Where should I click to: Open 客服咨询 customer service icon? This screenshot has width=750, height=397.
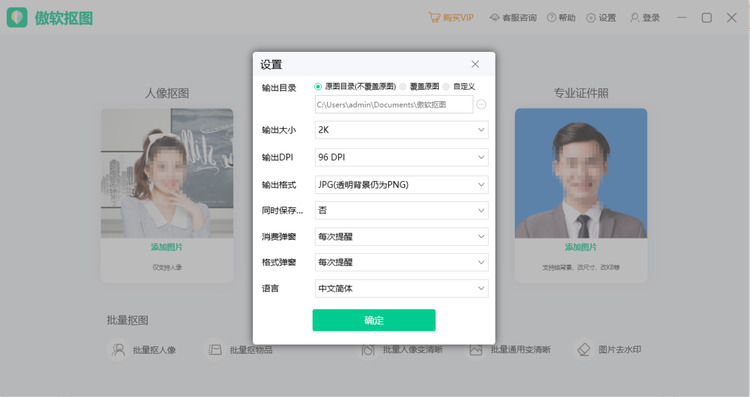point(495,18)
